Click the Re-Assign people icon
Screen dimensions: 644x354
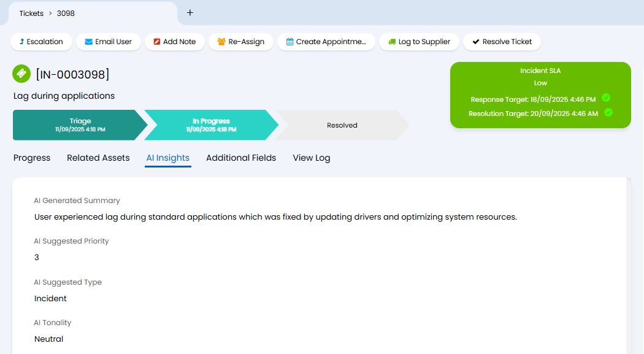(221, 42)
